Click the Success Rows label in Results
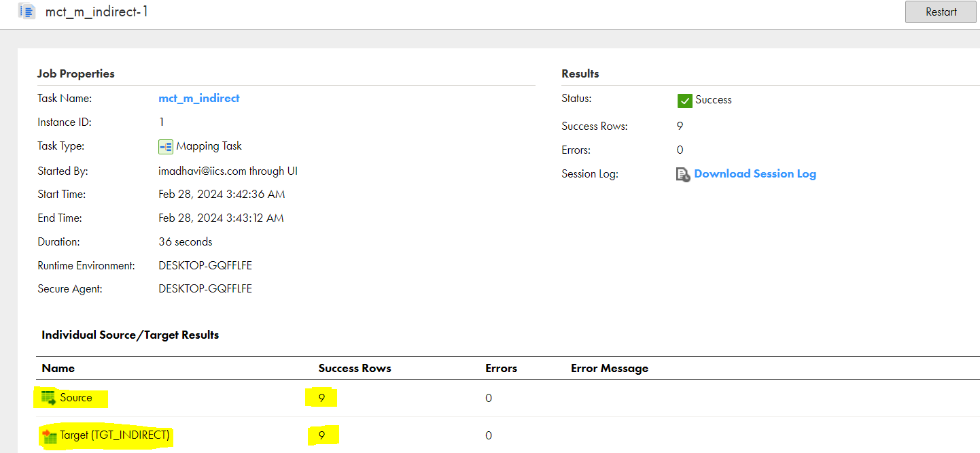 click(595, 126)
